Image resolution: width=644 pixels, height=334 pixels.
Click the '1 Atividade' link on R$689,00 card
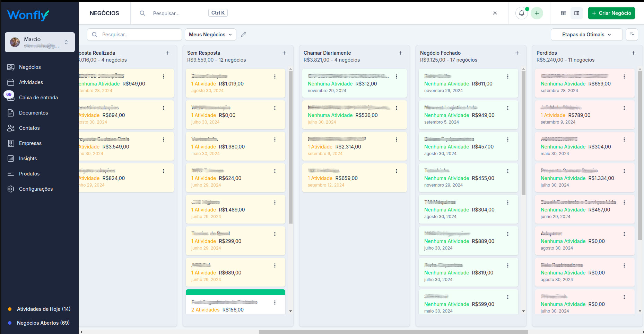pyautogui.click(x=203, y=273)
